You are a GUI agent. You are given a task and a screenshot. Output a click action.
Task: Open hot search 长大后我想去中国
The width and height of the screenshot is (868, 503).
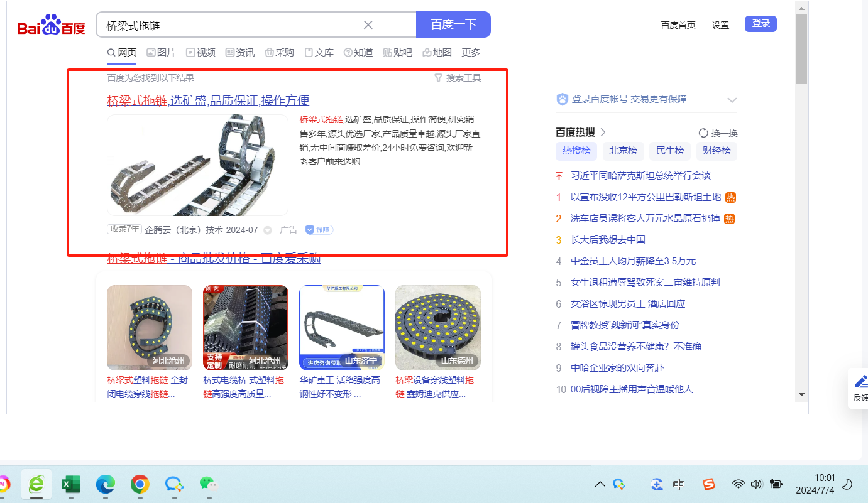608,240
